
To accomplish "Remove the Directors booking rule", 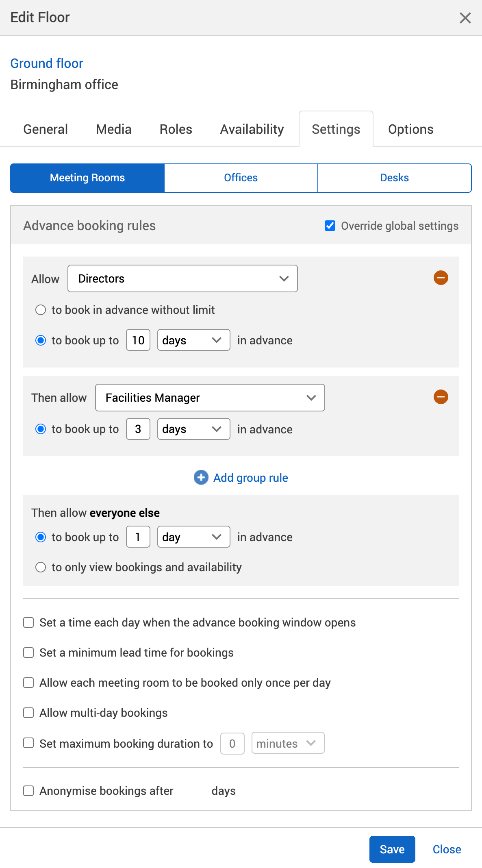I will [441, 278].
